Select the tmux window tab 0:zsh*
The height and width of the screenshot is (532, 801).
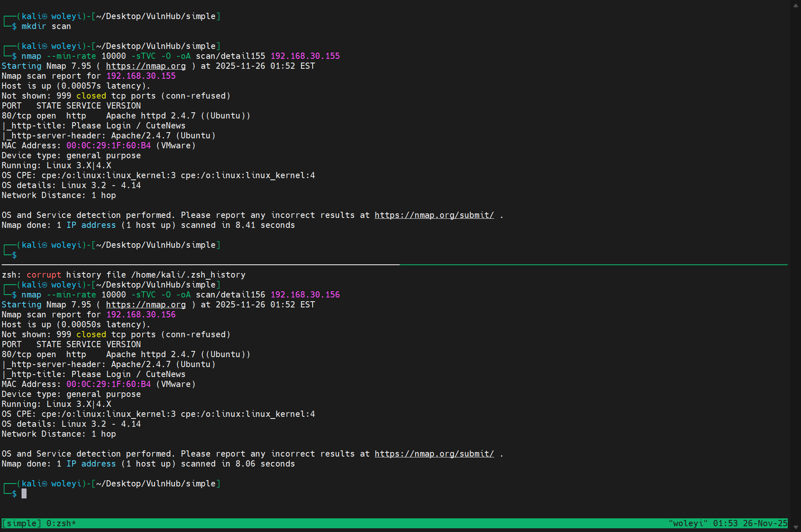click(x=61, y=523)
